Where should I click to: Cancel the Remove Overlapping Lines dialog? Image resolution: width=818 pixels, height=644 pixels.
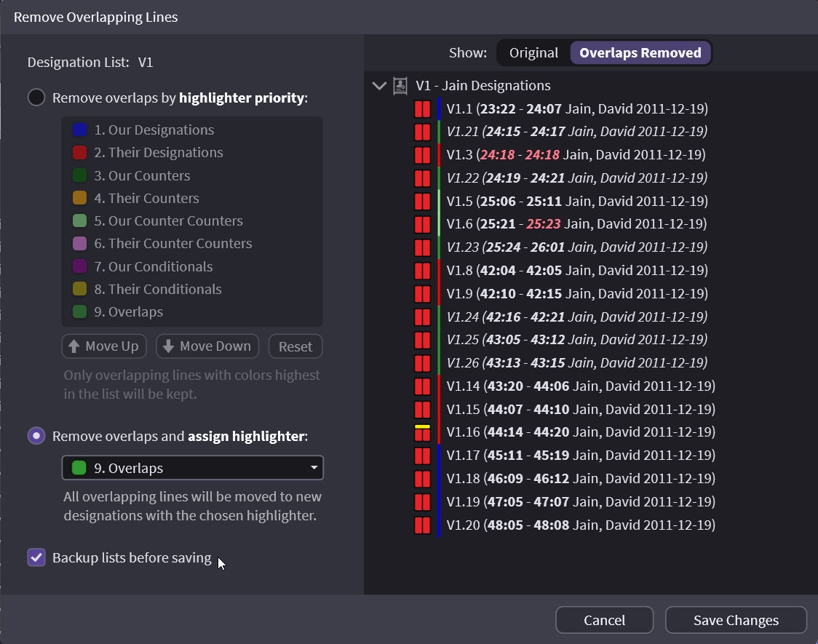[x=604, y=620]
